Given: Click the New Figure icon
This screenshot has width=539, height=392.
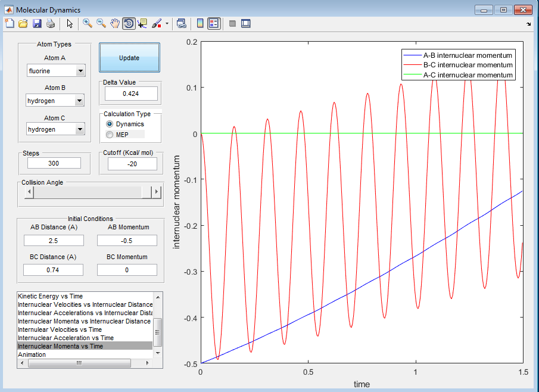Looking at the screenshot, I should [9, 24].
